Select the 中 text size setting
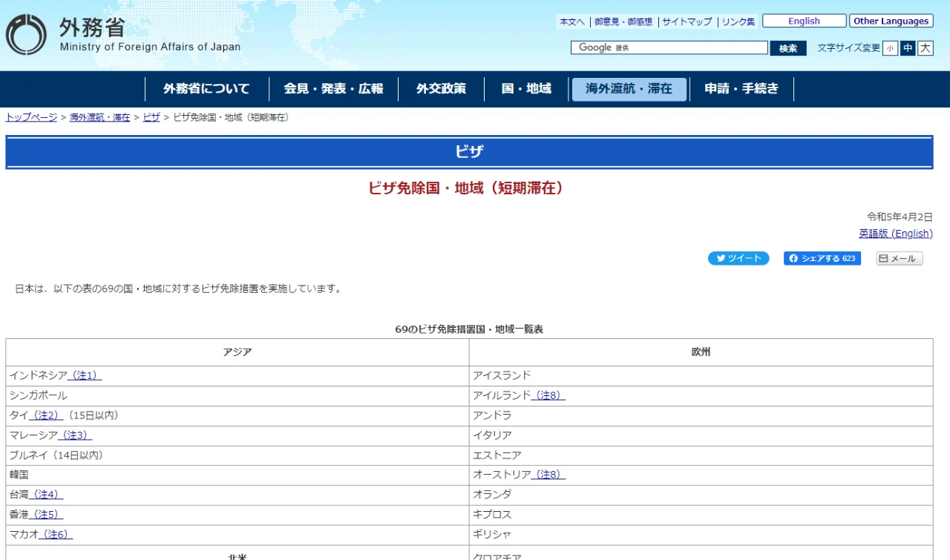 point(907,47)
